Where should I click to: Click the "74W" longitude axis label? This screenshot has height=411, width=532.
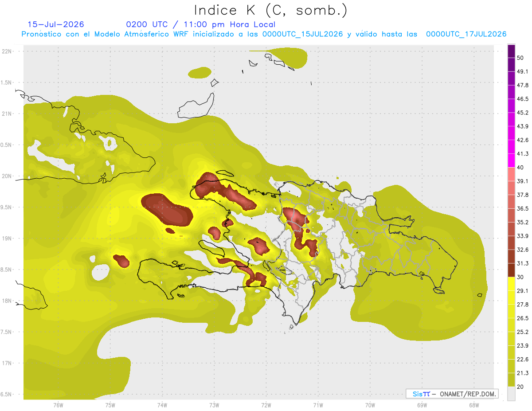pos(162,405)
